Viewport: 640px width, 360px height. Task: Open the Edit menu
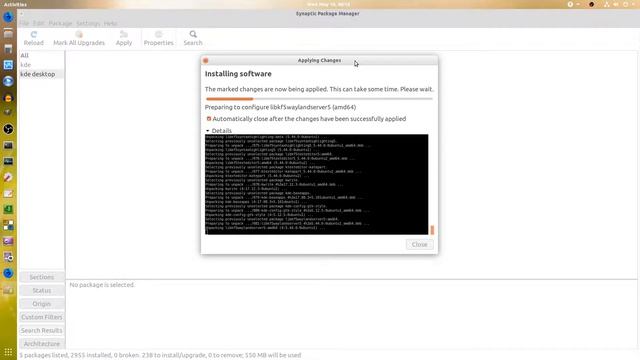click(x=38, y=23)
